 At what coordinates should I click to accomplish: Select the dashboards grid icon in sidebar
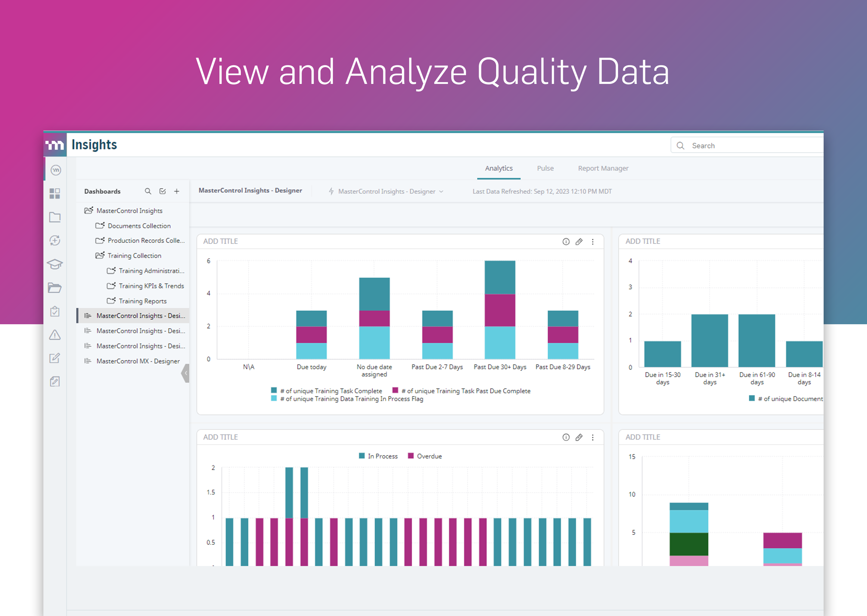tap(55, 194)
